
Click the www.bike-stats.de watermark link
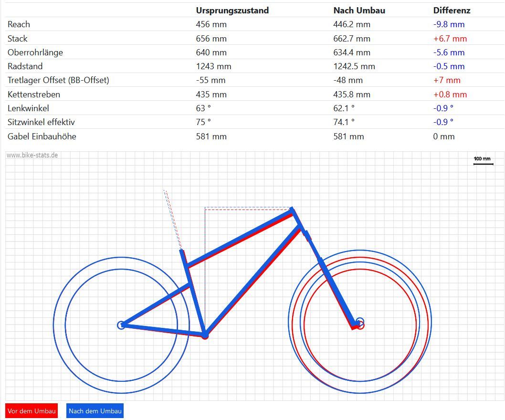[x=32, y=155]
